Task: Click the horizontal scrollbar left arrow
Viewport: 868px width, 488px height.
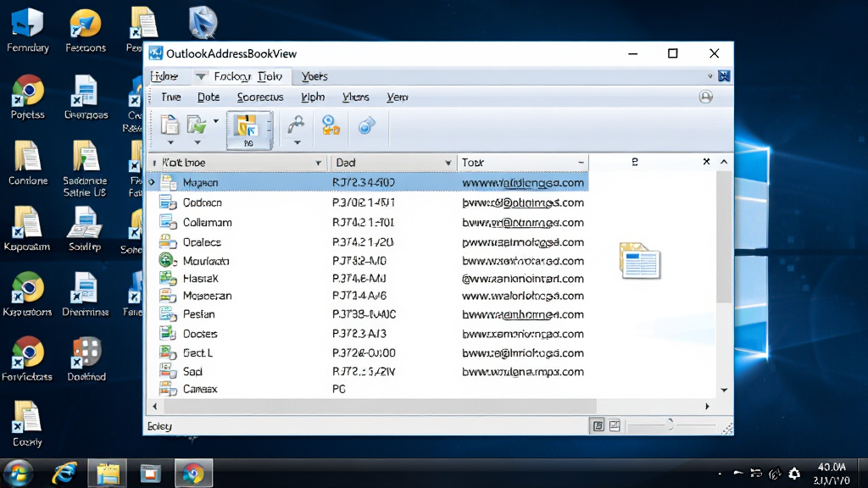Action: click(155, 406)
